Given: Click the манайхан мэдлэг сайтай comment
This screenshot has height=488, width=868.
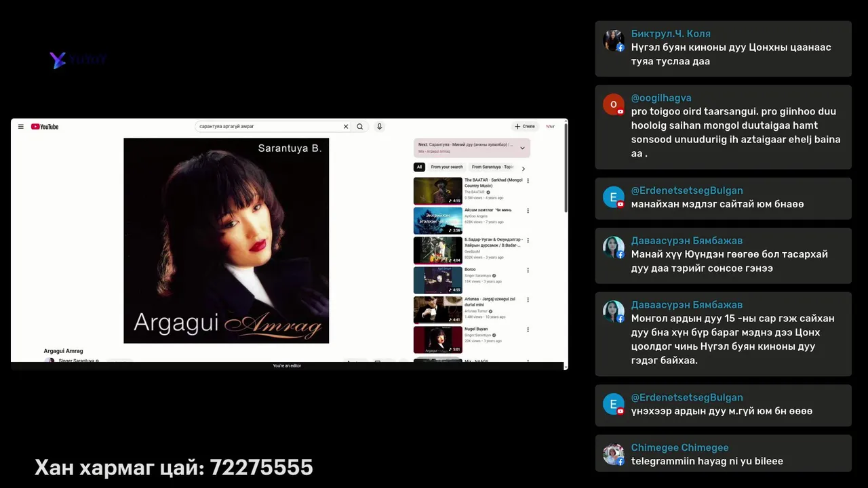Looking at the screenshot, I should (x=717, y=204).
